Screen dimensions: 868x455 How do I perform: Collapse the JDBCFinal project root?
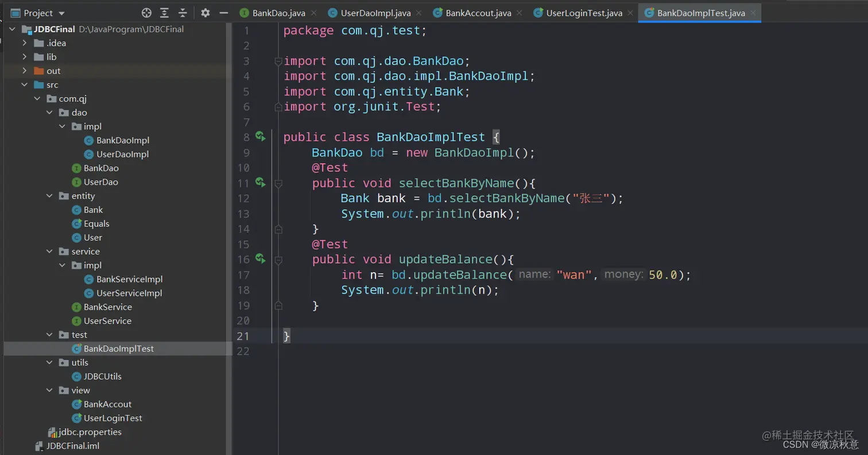(x=12, y=29)
